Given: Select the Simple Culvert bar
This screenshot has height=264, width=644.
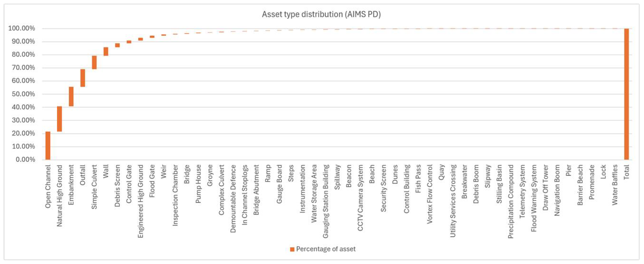Looking at the screenshot, I should click(x=94, y=62).
